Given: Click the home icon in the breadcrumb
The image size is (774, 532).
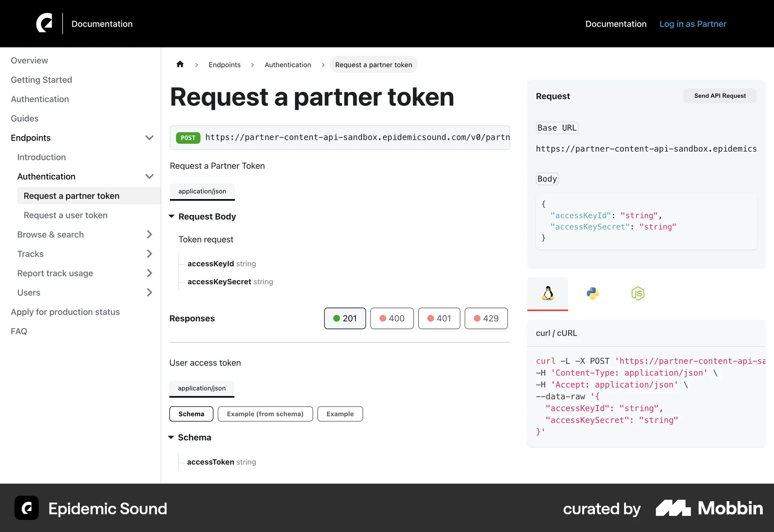Looking at the screenshot, I should (180, 64).
